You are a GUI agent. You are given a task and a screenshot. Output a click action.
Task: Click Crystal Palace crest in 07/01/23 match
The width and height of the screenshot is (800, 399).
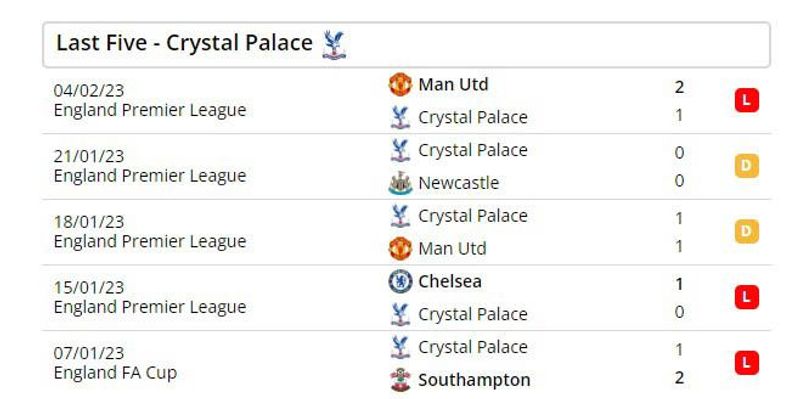click(400, 347)
